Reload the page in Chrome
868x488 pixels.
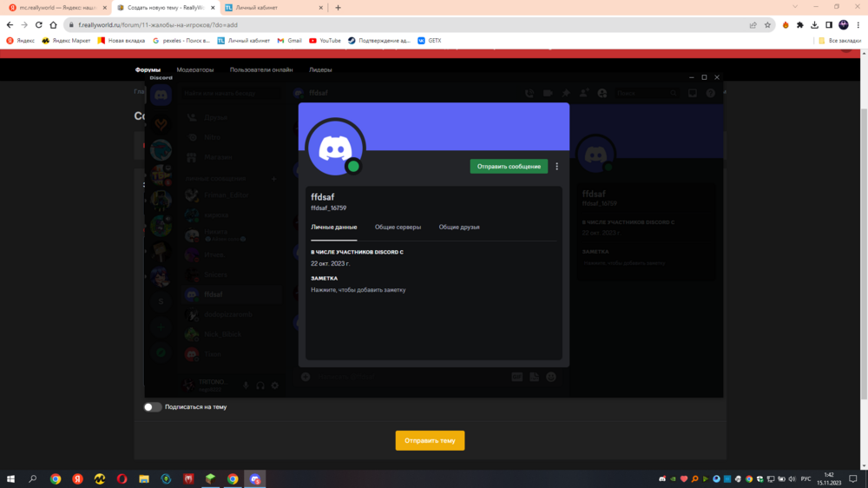point(39,25)
